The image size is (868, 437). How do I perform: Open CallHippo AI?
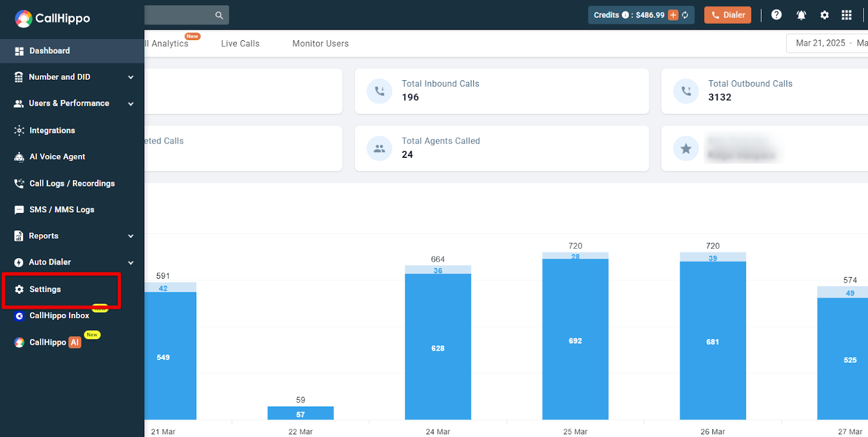[x=72, y=343]
